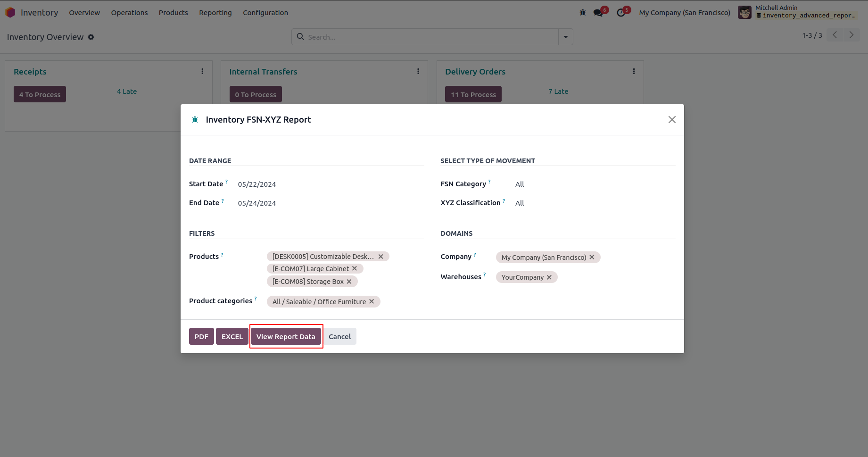
Task: Open the Configuration menu
Action: [x=265, y=13]
